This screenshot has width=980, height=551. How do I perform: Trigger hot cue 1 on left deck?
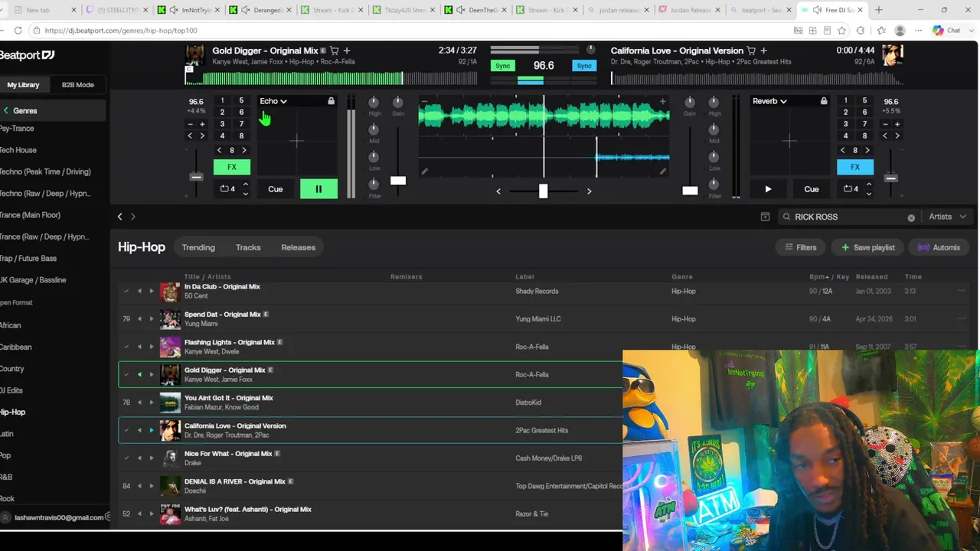click(222, 100)
